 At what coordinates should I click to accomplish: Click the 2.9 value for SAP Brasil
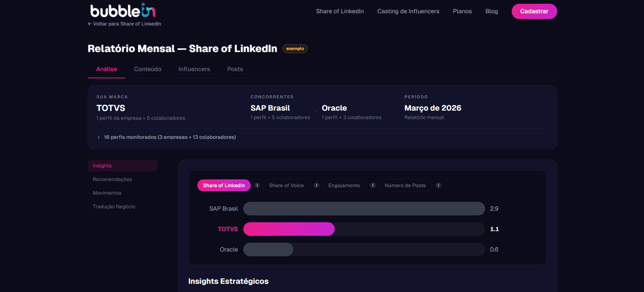(494, 208)
